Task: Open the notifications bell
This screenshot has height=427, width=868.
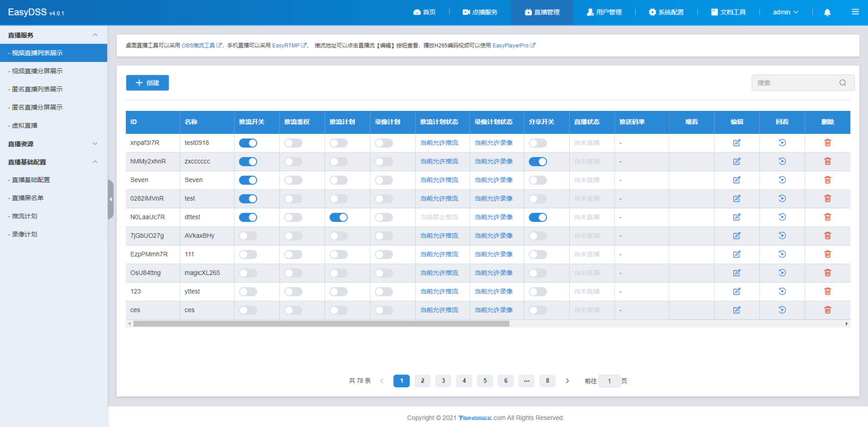Action: coord(827,13)
